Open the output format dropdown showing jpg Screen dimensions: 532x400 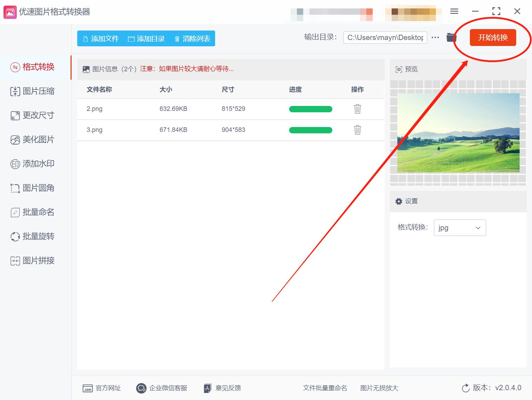click(460, 228)
